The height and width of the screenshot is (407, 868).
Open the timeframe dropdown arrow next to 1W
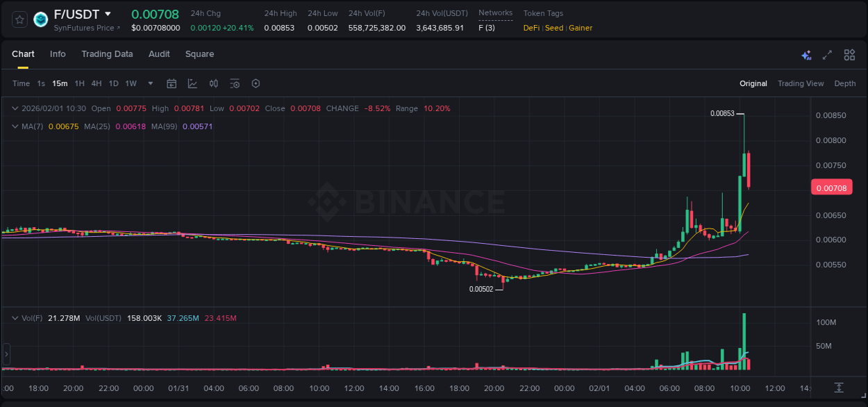click(x=149, y=83)
